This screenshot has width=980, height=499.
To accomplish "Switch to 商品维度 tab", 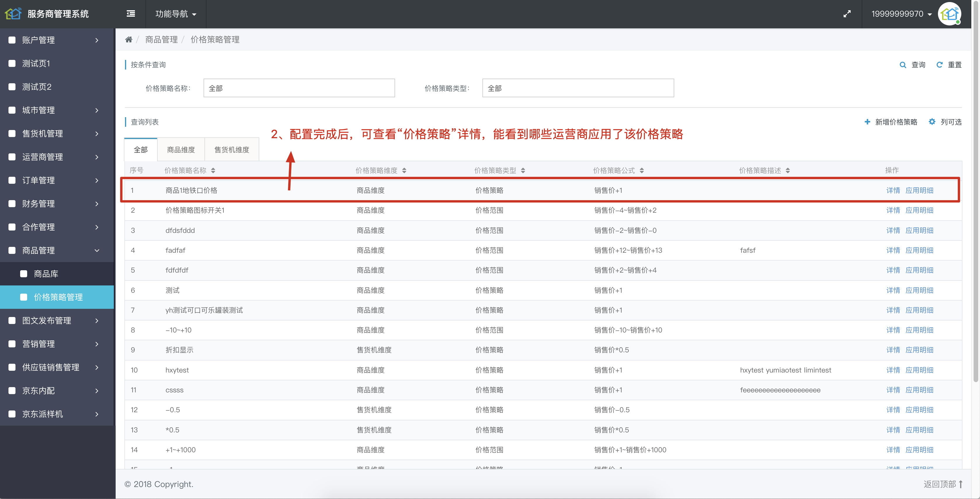I will coord(181,150).
